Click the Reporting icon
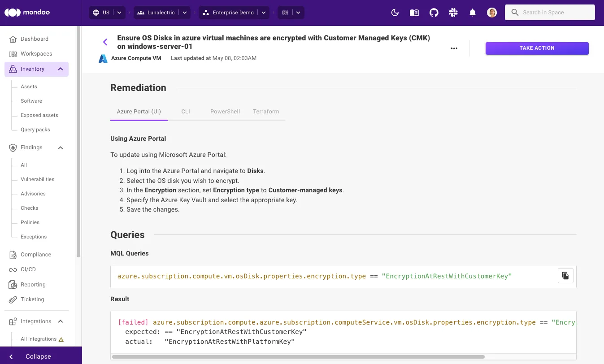604x364 pixels. click(x=13, y=285)
